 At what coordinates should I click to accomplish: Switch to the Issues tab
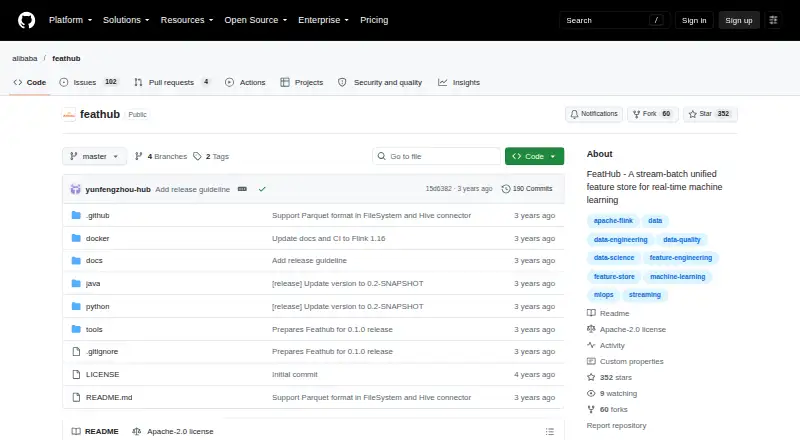[89, 82]
